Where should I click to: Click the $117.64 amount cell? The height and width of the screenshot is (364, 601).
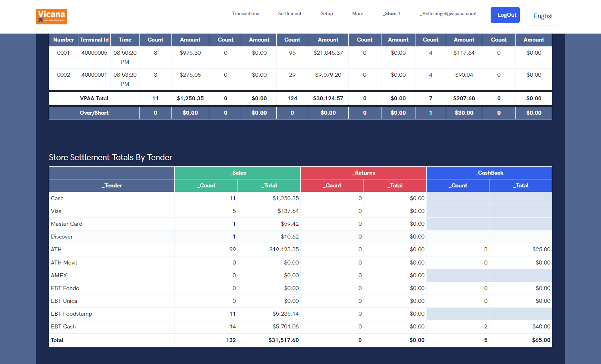pyautogui.click(x=464, y=53)
